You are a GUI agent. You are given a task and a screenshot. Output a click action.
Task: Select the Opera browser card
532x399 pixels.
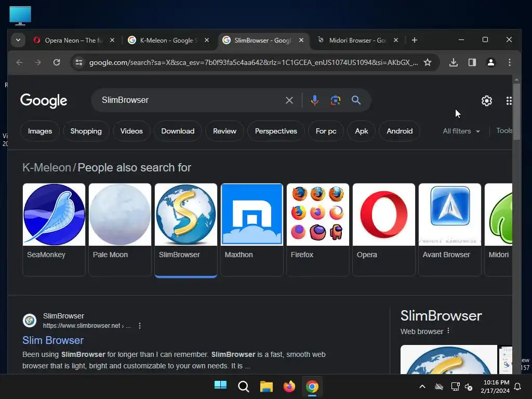point(384,230)
